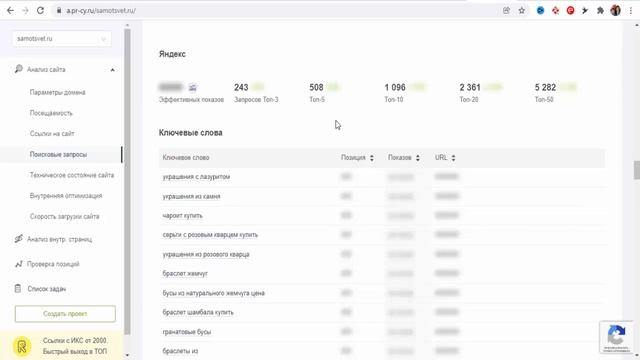Screen dimensions: 640x360
Task: Click the share page icon in address bar
Action: [507, 11]
